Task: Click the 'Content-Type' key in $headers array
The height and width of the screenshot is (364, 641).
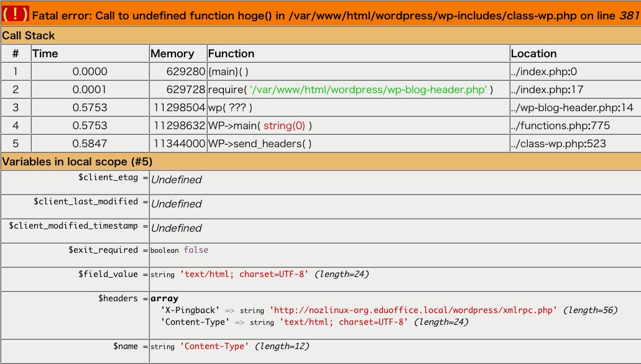Action: tap(195, 322)
